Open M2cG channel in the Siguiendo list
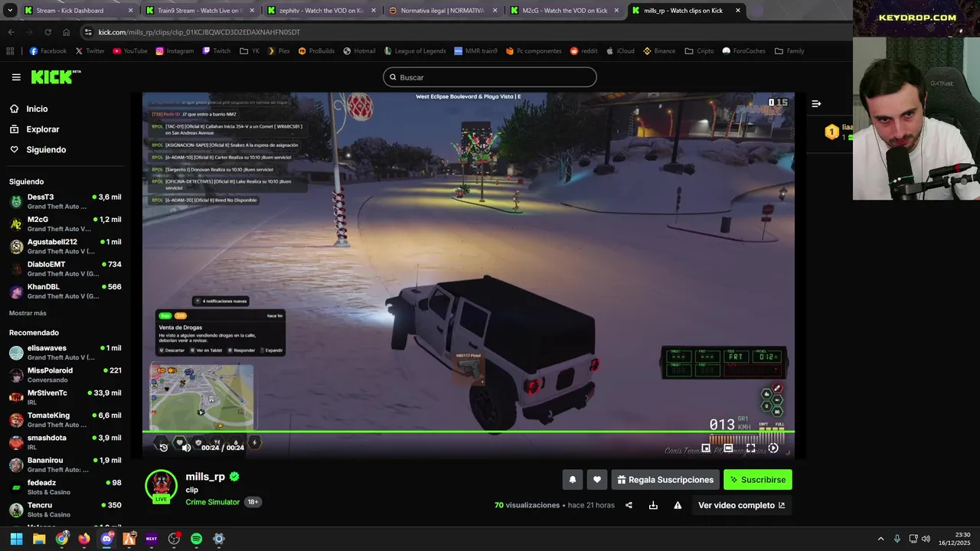The width and height of the screenshot is (980, 551). [65, 224]
